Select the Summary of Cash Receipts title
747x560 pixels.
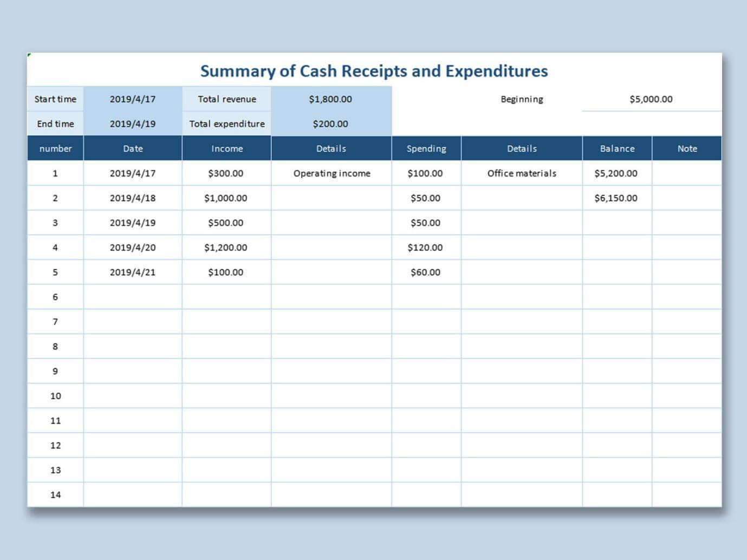pyautogui.click(x=374, y=71)
